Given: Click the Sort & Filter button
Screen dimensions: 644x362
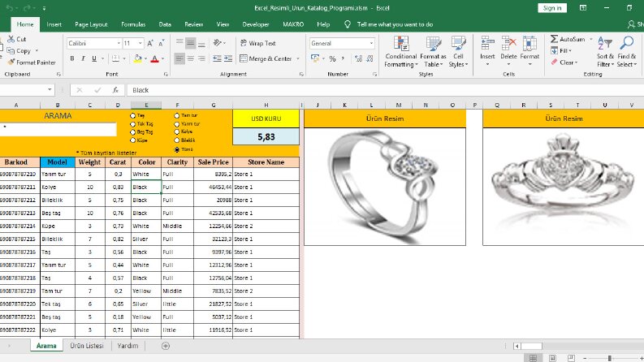Looking at the screenshot, I should pyautogui.click(x=605, y=52).
